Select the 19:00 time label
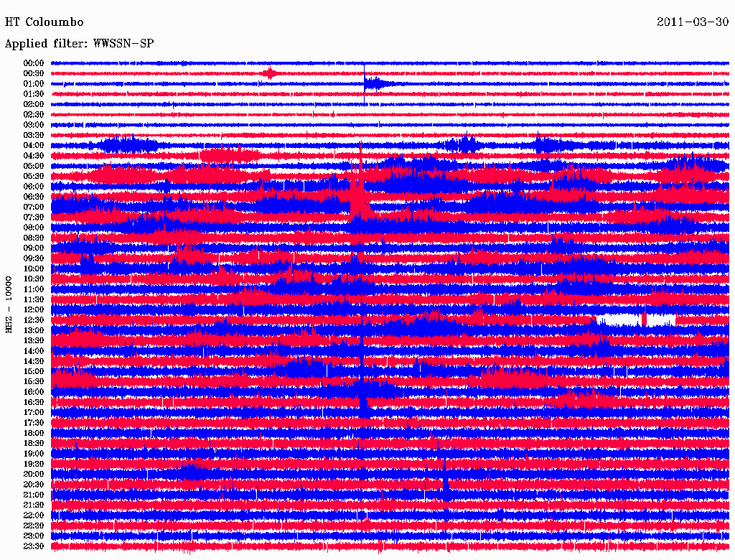Image resolution: width=735 pixels, height=560 pixels. point(33,454)
